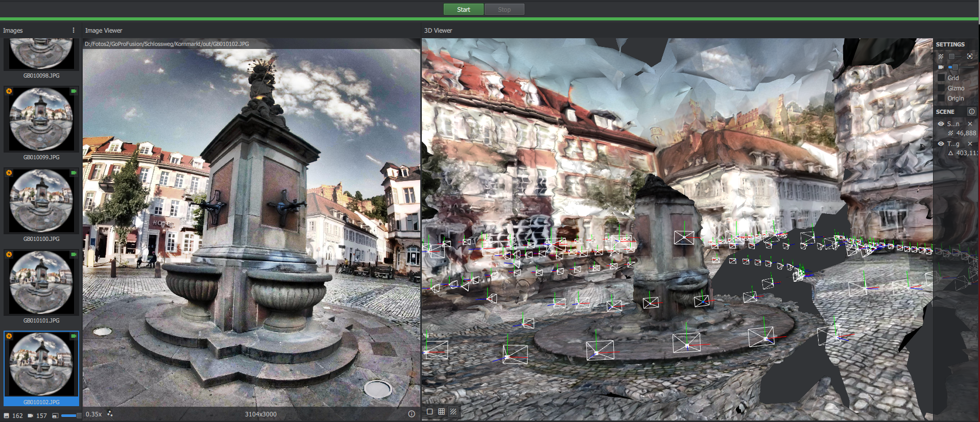The height and width of the screenshot is (422, 980).
Task: Click the orange aperture icon on GB010101.JPG
Action: pyautogui.click(x=9, y=255)
